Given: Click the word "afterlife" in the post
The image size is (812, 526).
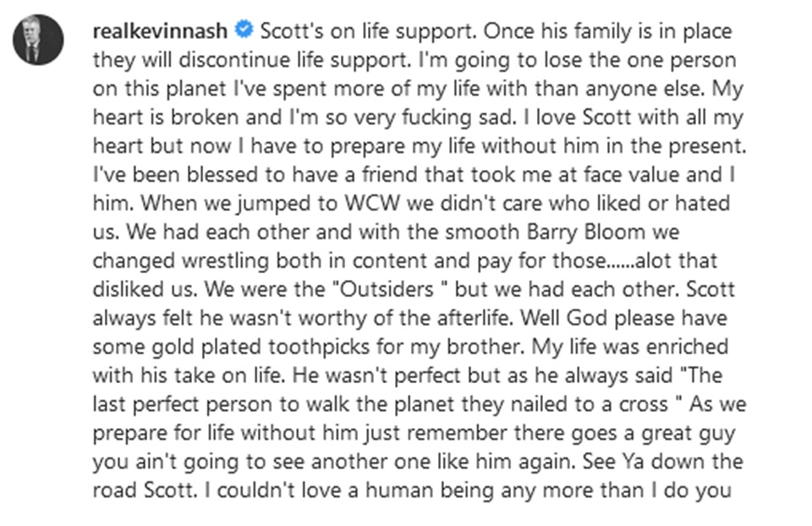Looking at the screenshot, I should [475, 318].
